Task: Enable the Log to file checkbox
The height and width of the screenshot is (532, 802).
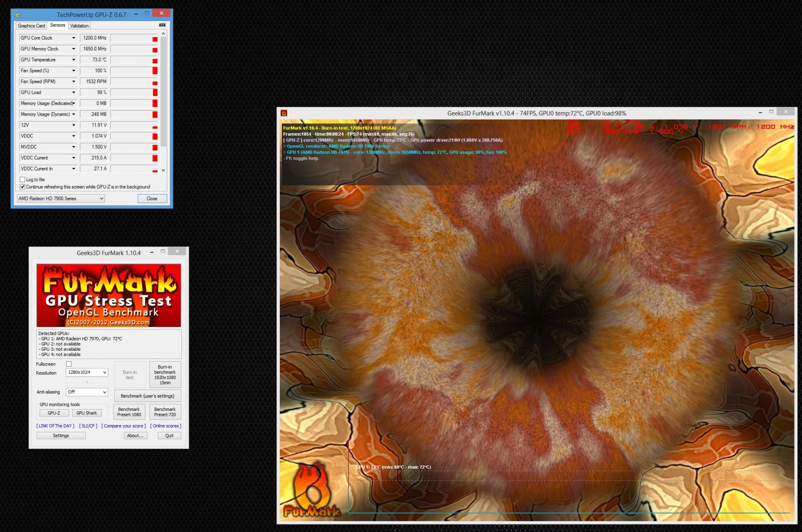Action: click(23, 180)
